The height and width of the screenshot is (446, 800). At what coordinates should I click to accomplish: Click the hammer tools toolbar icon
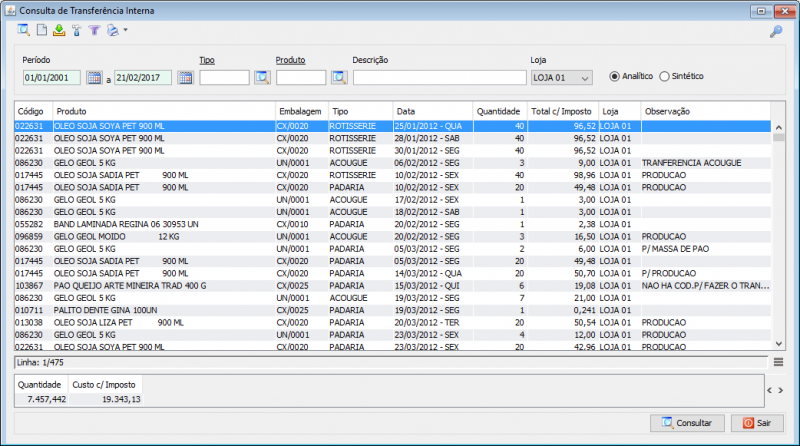(77, 31)
